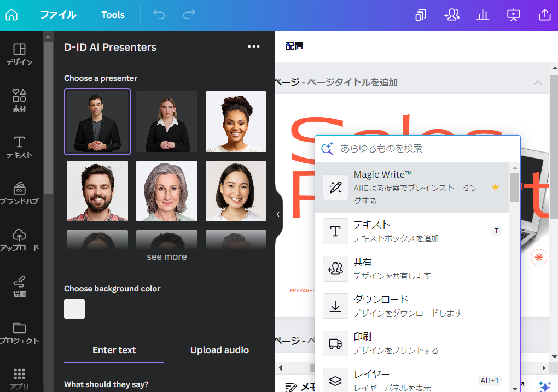Click the メモ notes button at bottom

pos(300,387)
